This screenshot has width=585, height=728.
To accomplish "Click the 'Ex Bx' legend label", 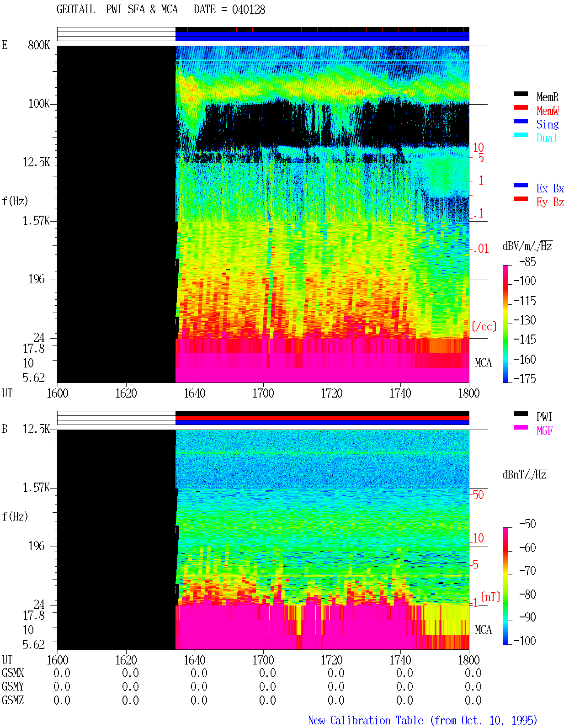I will coord(550,188).
